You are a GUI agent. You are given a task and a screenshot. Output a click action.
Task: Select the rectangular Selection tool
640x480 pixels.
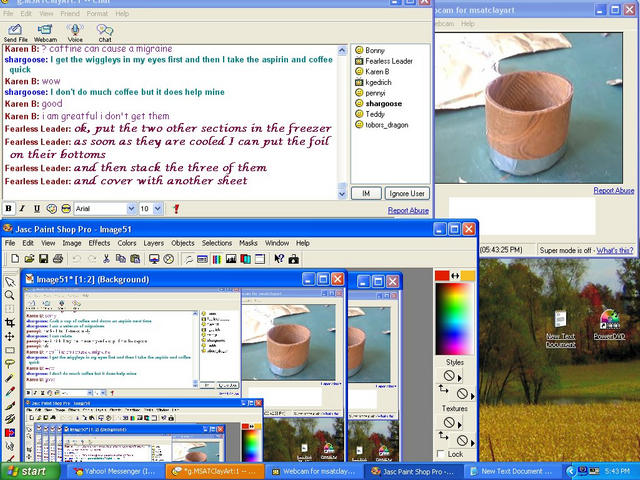9,351
